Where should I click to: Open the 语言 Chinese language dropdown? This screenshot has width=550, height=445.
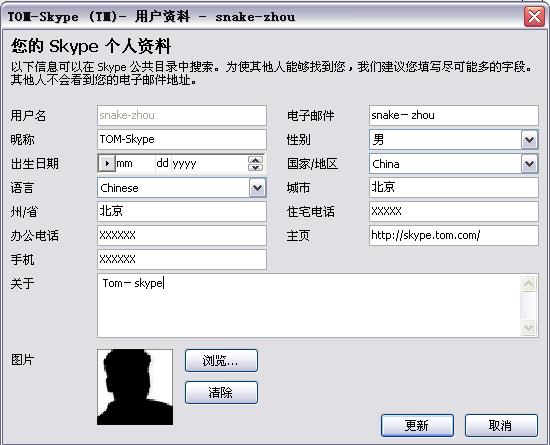(257, 188)
